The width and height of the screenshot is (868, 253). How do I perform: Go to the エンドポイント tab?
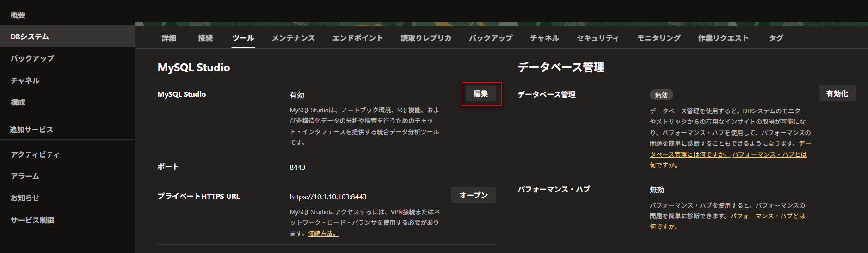click(357, 38)
